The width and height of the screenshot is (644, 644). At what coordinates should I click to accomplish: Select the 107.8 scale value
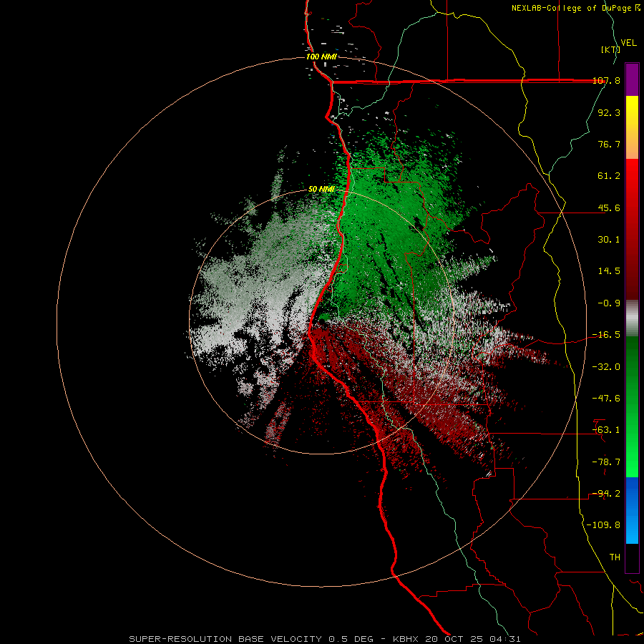(x=606, y=80)
